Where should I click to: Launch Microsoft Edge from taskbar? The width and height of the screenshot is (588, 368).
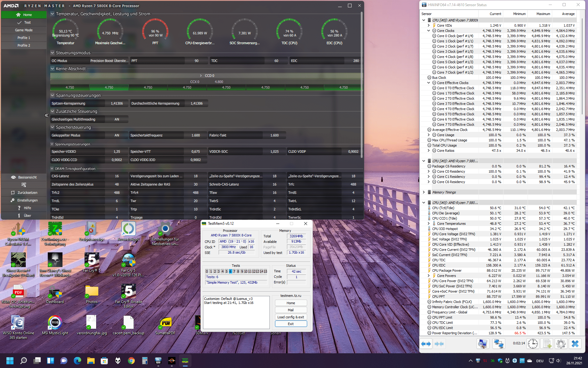tap(77, 361)
